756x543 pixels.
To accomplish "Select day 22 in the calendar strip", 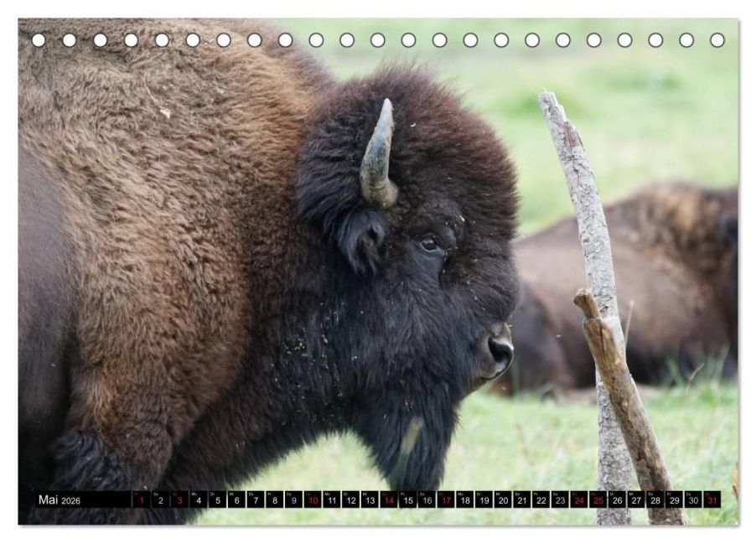I will point(541,499).
